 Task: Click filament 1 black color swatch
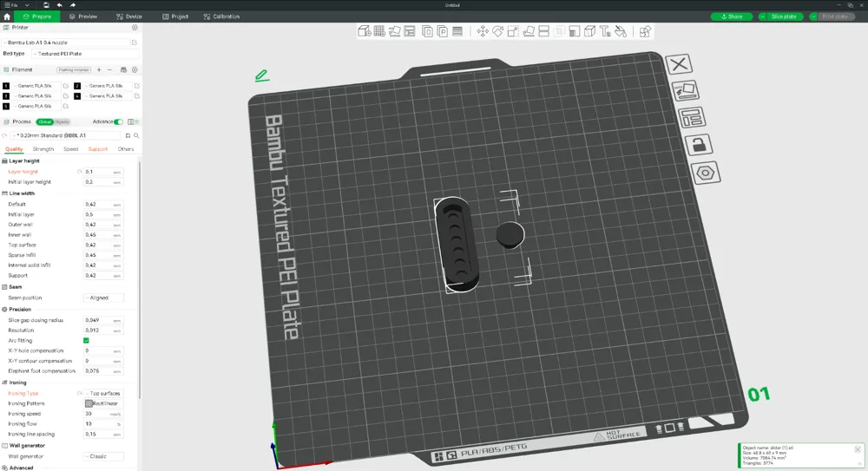click(6, 86)
